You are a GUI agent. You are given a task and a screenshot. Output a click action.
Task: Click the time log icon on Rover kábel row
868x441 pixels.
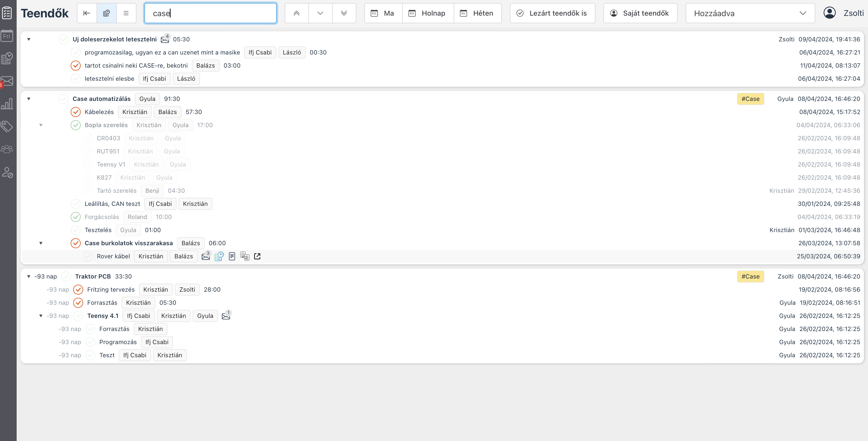tap(219, 257)
